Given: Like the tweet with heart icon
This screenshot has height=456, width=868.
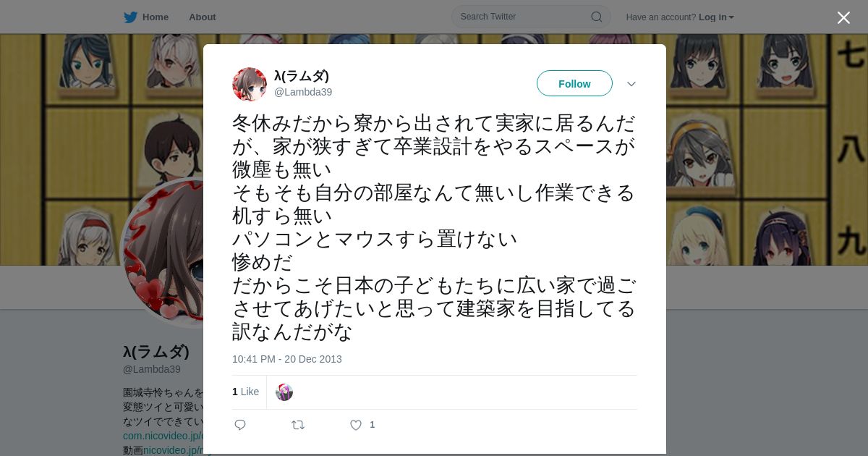Looking at the screenshot, I should tap(356, 425).
